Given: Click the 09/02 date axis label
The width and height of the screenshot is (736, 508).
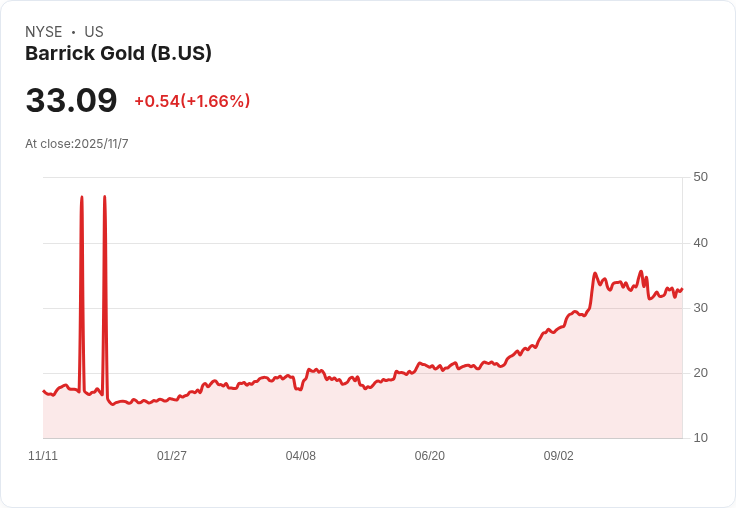Looking at the screenshot, I should coord(559,456).
